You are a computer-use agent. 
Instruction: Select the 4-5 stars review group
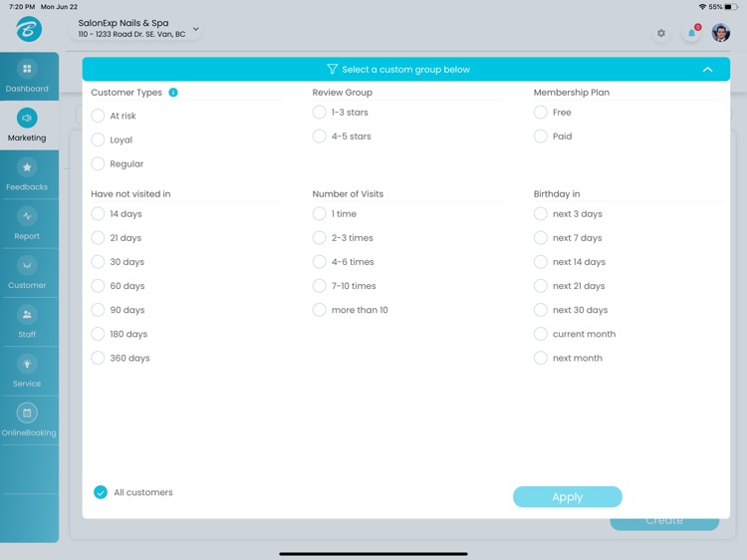tap(319, 137)
